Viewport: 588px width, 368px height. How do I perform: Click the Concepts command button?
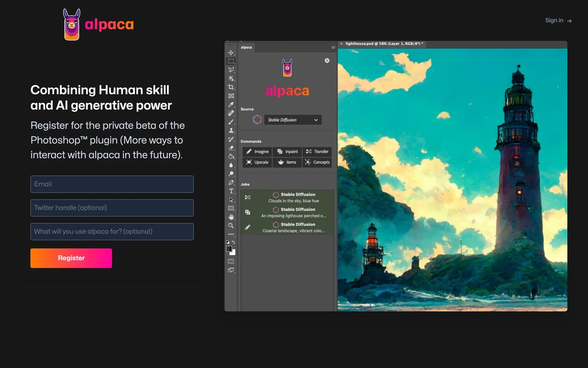pyautogui.click(x=317, y=162)
